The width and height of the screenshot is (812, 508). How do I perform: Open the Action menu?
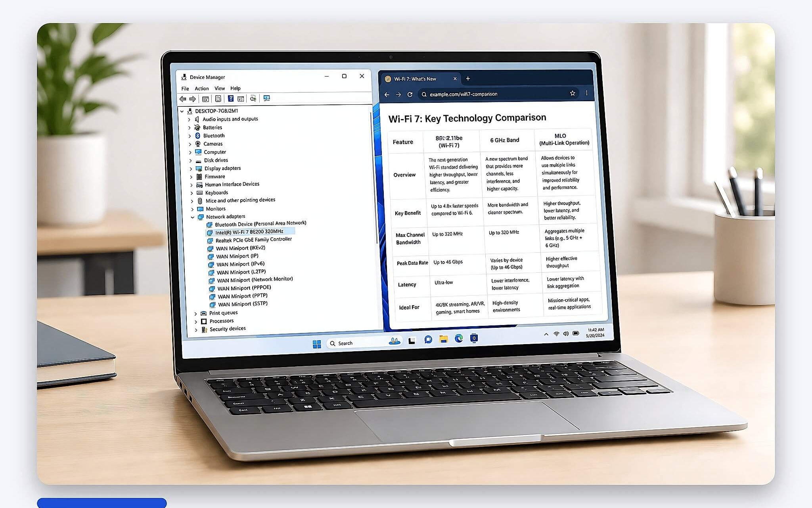point(202,89)
